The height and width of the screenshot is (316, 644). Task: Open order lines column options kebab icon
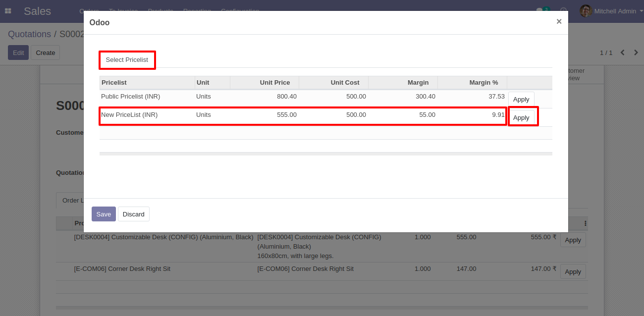point(586,223)
